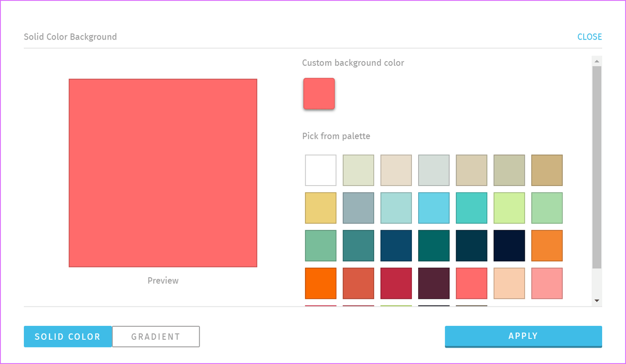Choose the peach palette swatch
The width and height of the screenshot is (626, 364).
tap(510, 284)
